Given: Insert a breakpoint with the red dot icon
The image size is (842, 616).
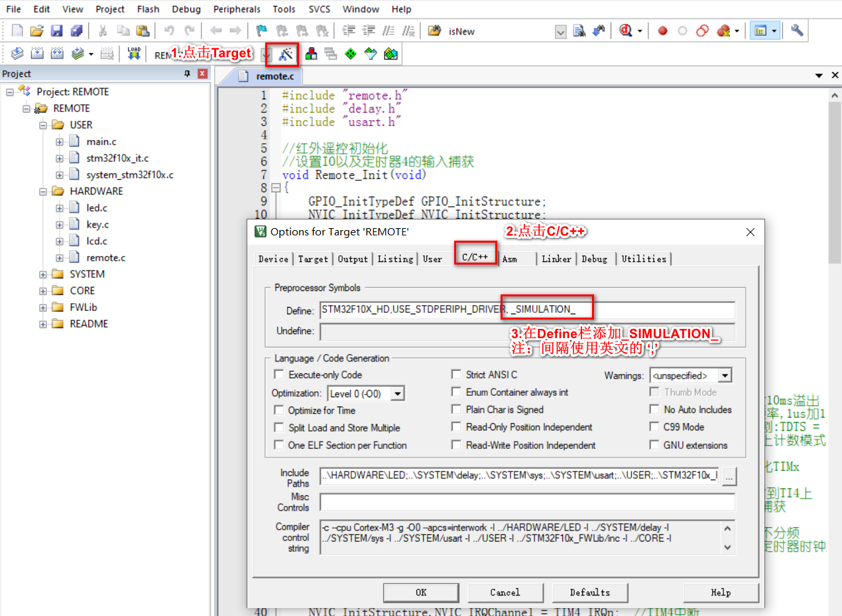Looking at the screenshot, I should click(x=662, y=31).
